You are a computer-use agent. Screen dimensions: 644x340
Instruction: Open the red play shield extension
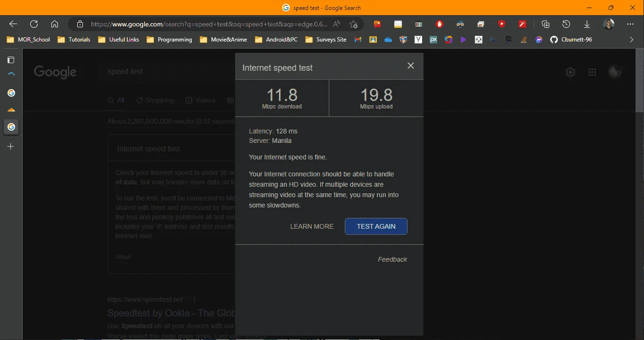coord(502,24)
